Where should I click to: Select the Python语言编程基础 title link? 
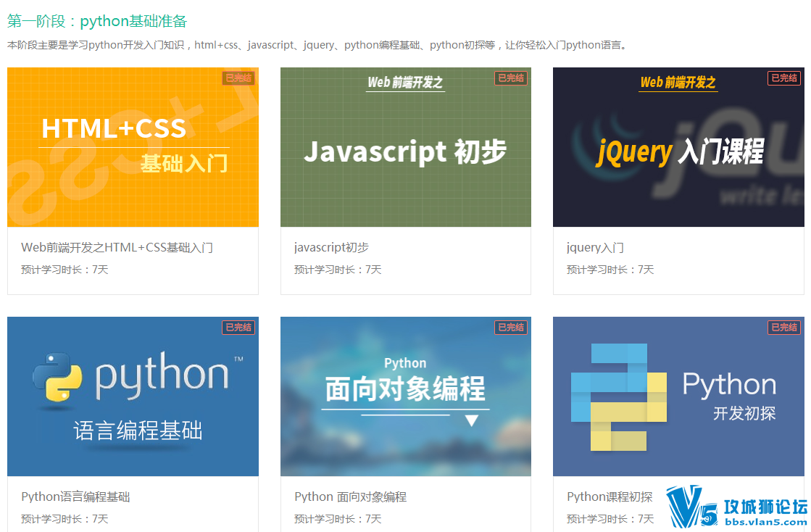(x=75, y=496)
